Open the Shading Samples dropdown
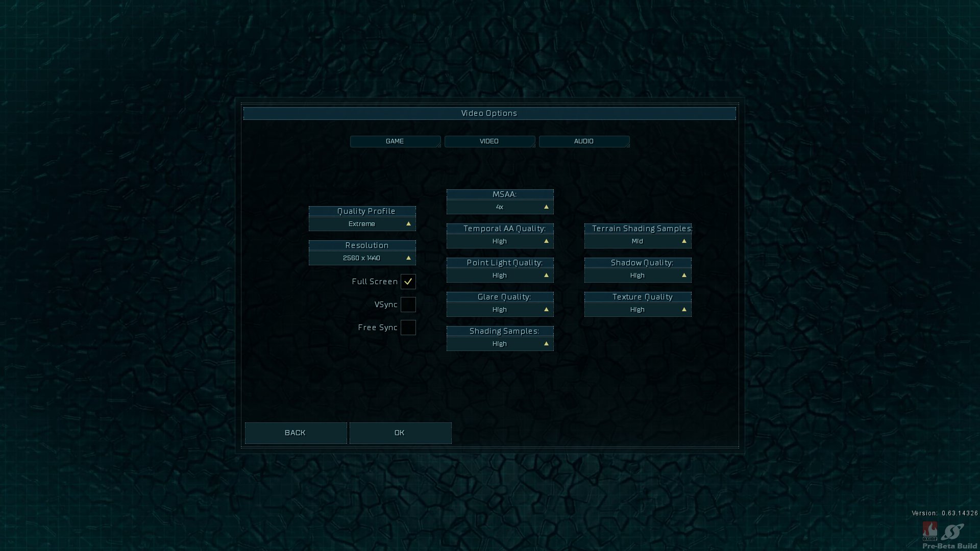The width and height of the screenshot is (980, 551). pyautogui.click(x=500, y=344)
